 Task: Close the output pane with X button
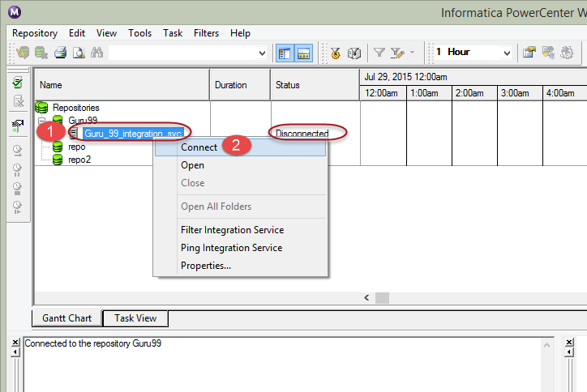point(16,342)
